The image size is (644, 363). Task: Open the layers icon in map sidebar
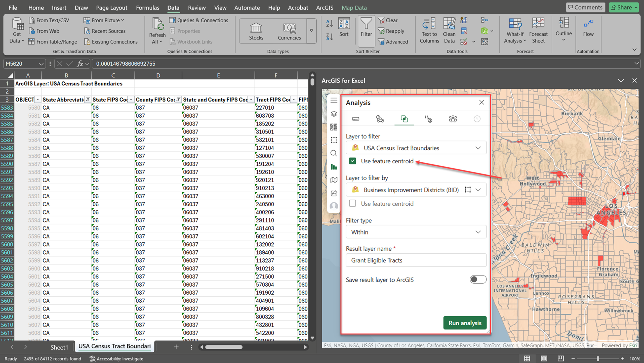334,114
